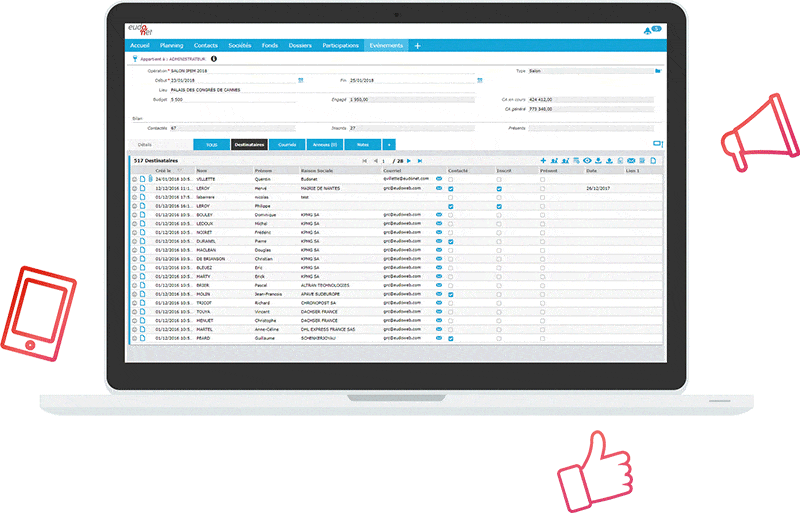Select the DHL EXPRESS FRANCE SAS cell
800x513 pixels.
328,329
